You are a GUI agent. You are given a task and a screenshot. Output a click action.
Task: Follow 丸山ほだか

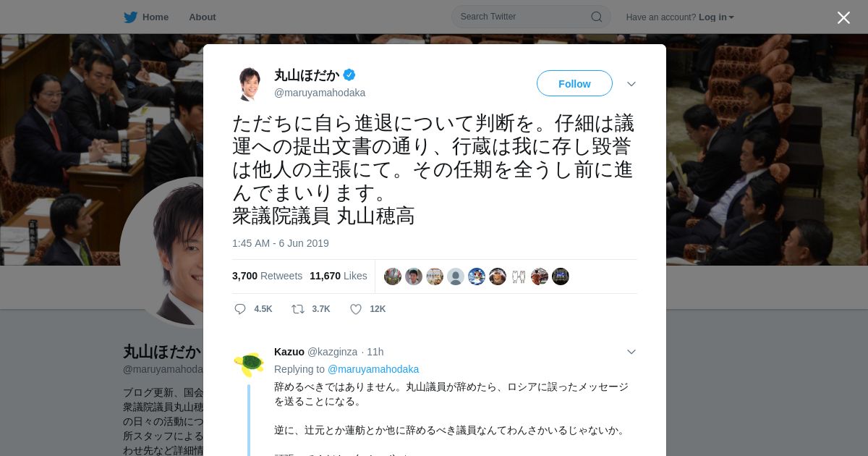[x=574, y=84]
